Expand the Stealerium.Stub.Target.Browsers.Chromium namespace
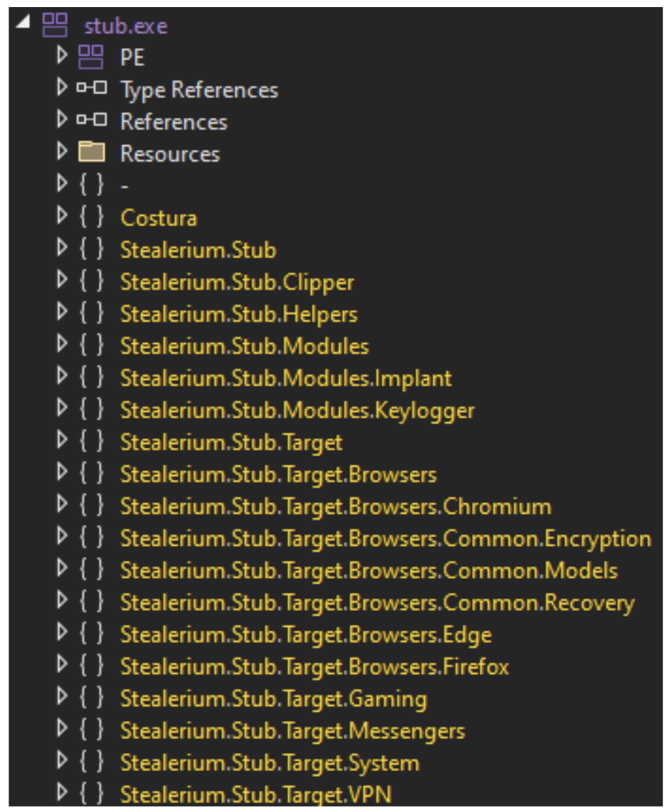Image resolution: width=669 pixels, height=812 pixels. click(63, 506)
